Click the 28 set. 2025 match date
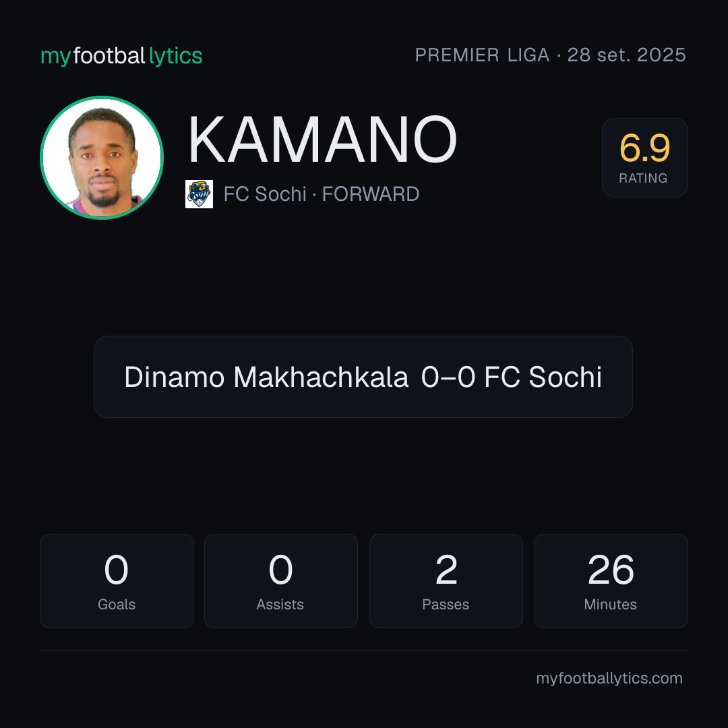The image size is (728, 728). [x=626, y=55]
